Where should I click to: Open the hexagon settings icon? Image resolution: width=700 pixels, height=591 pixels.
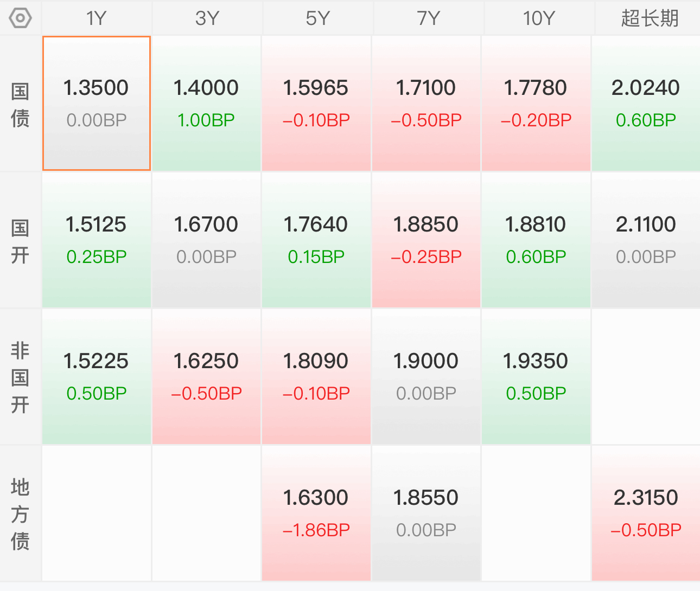point(20,18)
